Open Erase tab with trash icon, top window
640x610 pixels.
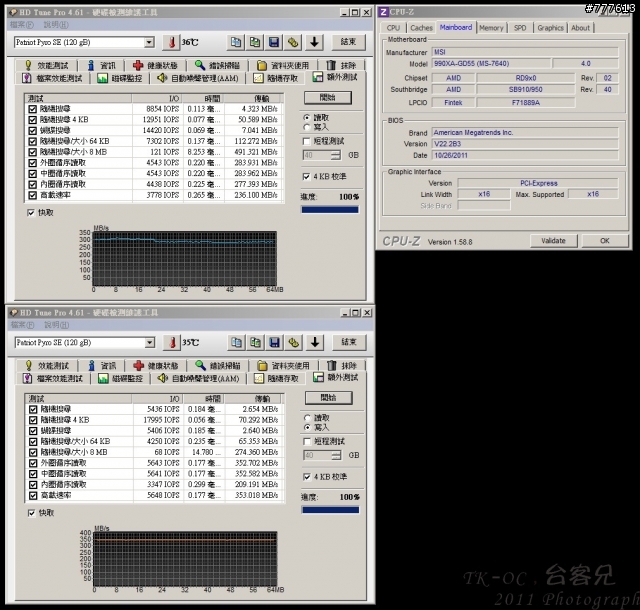click(x=342, y=65)
